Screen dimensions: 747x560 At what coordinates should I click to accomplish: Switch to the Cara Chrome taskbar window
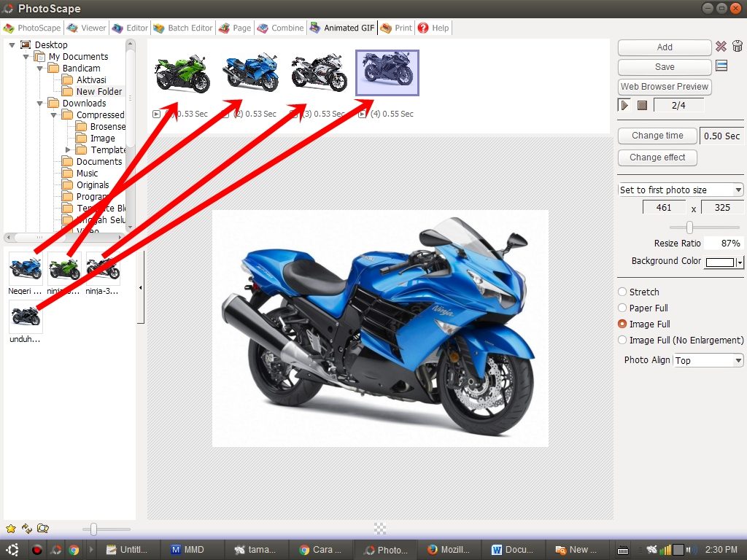[321, 550]
